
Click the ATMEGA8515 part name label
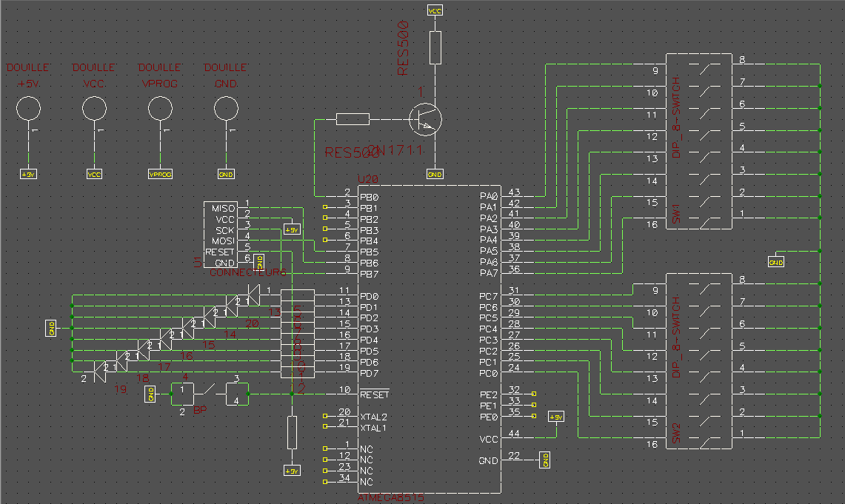click(391, 497)
